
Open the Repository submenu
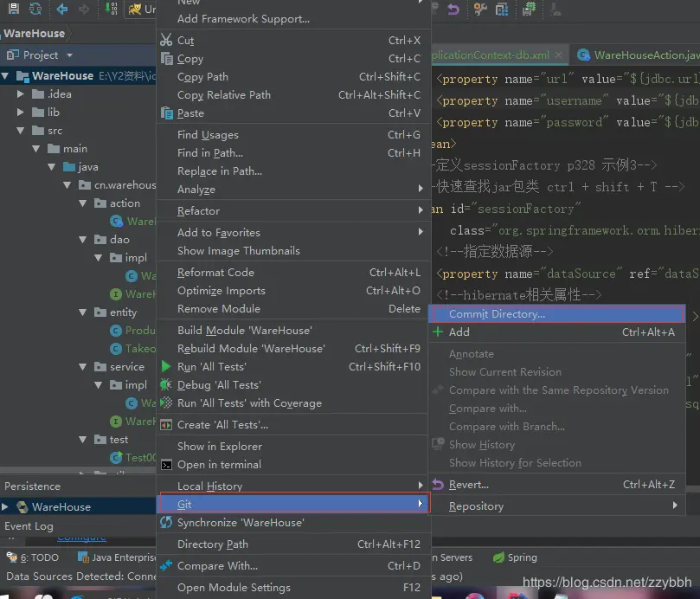coord(556,506)
